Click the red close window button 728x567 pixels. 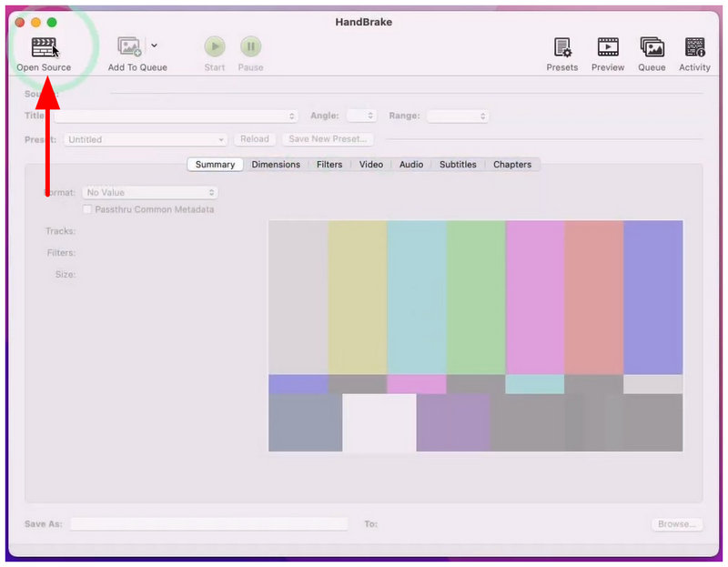pos(20,22)
